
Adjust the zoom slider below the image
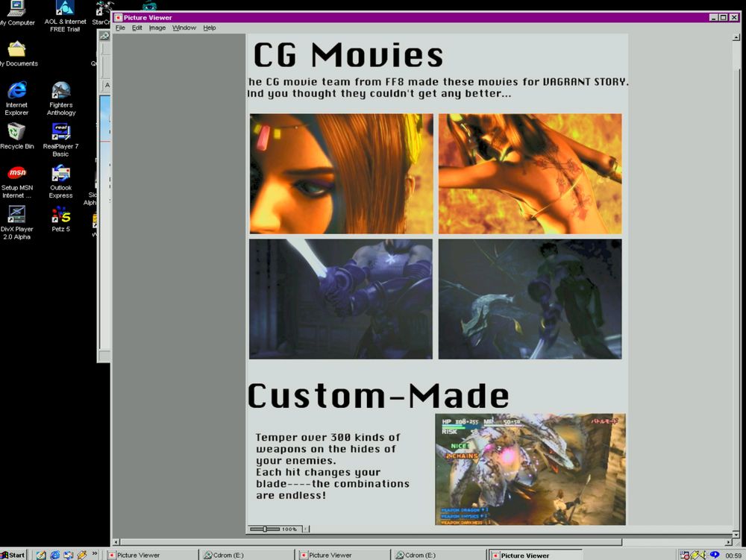(x=265, y=529)
